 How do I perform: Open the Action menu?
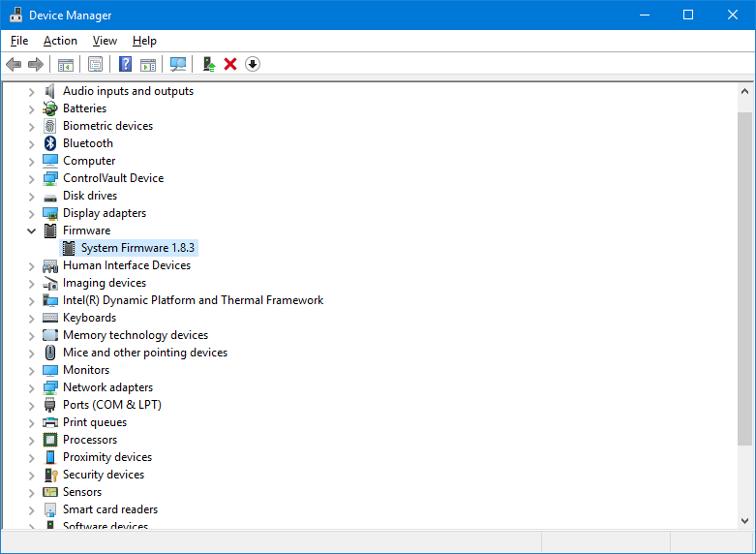pyautogui.click(x=60, y=41)
